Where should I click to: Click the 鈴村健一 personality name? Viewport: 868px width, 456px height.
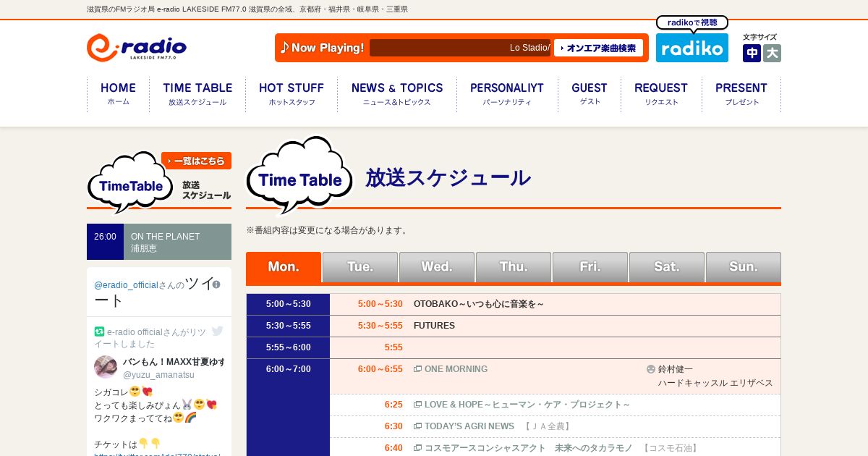[x=676, y=369]
